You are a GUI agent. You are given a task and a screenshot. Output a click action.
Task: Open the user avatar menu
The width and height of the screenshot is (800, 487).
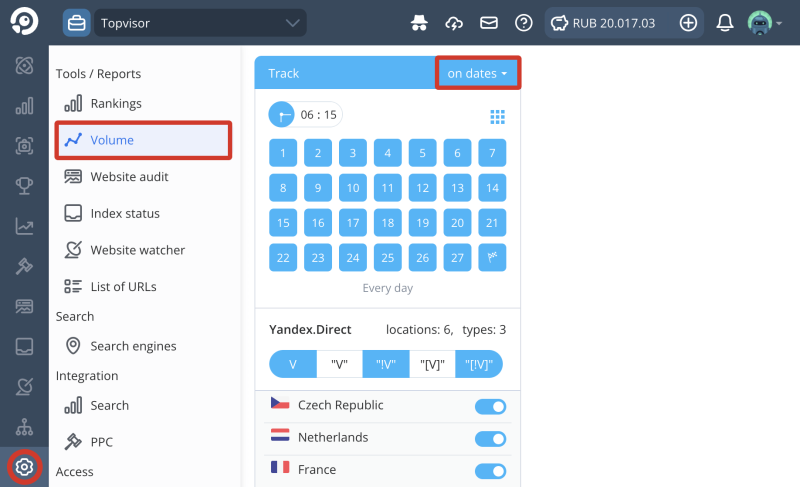(x=764, y=23)
